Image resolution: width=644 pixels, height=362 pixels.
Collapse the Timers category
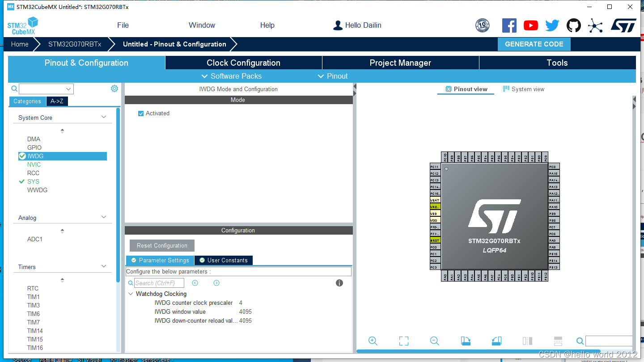pyautogui.click(x=104, y=266)
